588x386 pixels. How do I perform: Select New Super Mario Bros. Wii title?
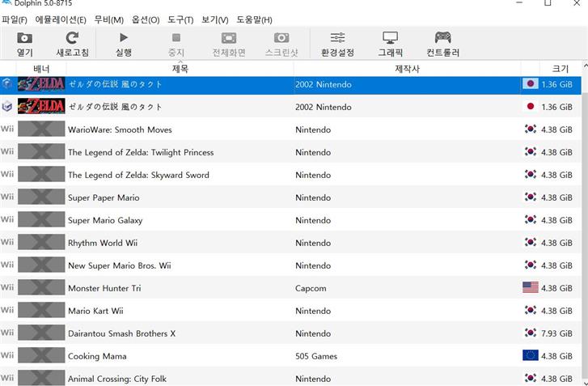point(119,265)
